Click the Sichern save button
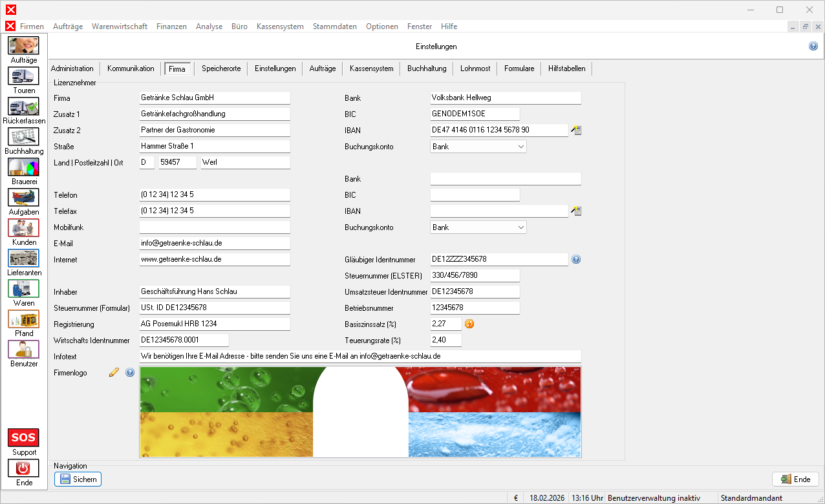Screen dimensions: 825x504 (78, 479)
